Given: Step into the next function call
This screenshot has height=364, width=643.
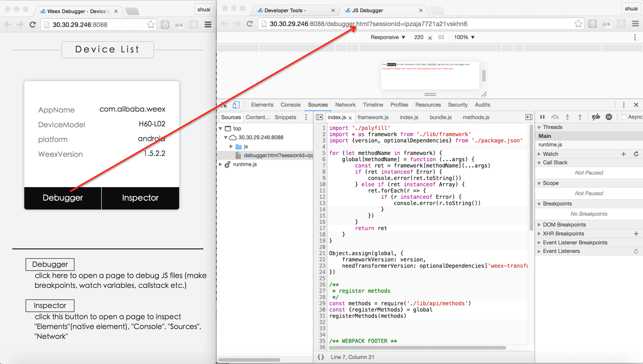Looking at the screenshot, I should (567, 117).
